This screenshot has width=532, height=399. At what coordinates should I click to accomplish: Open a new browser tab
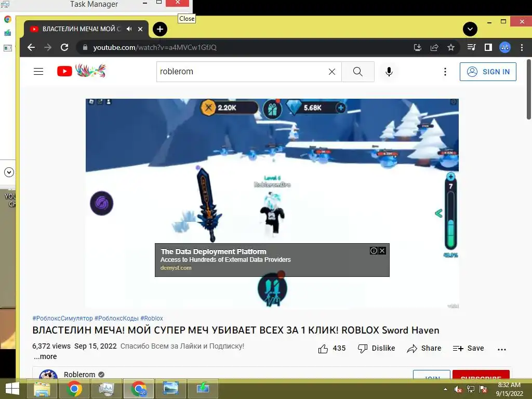coord(160,29)
